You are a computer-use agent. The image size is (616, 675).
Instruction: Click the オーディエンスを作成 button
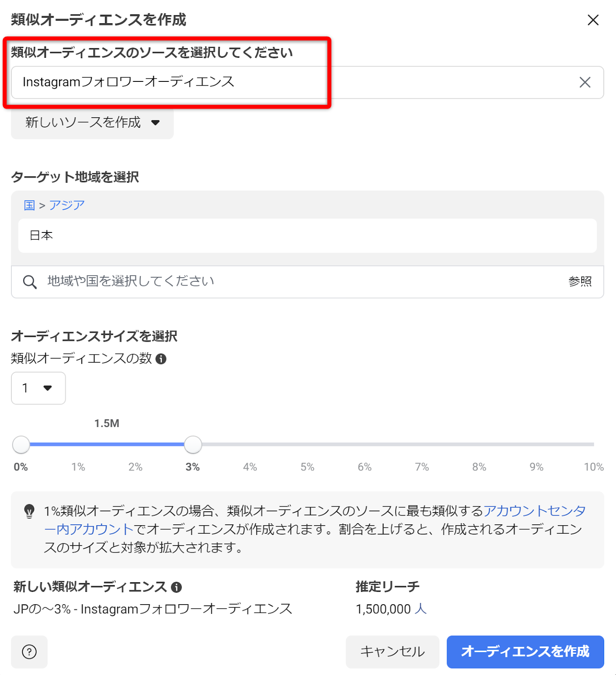[x=525, y=652]
